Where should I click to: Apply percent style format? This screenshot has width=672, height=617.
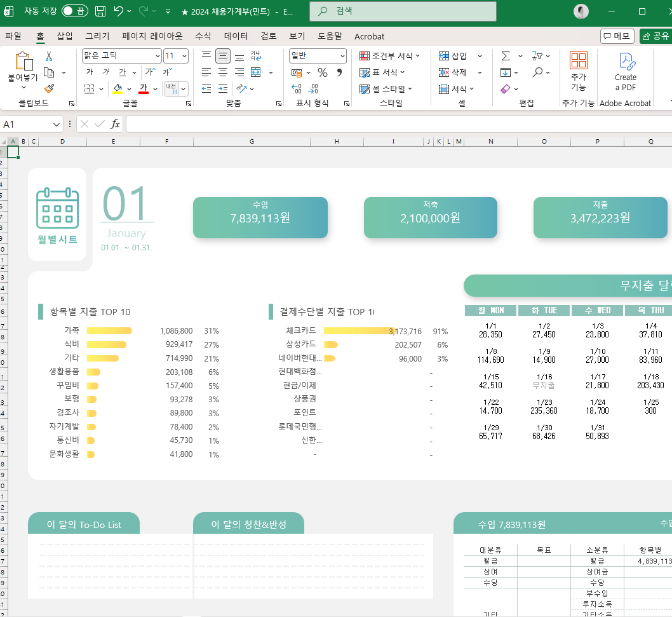pos(323,72)
